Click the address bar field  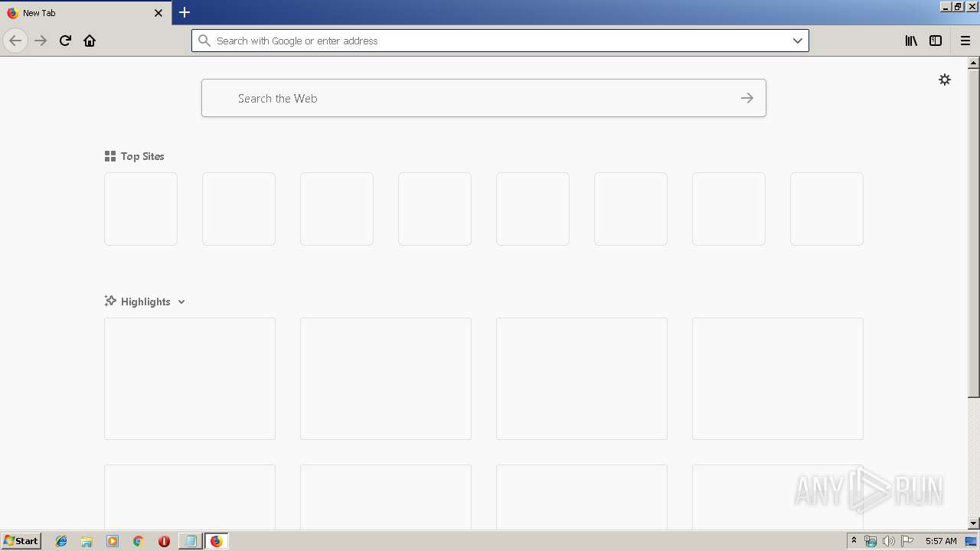(x=500, y=41)
